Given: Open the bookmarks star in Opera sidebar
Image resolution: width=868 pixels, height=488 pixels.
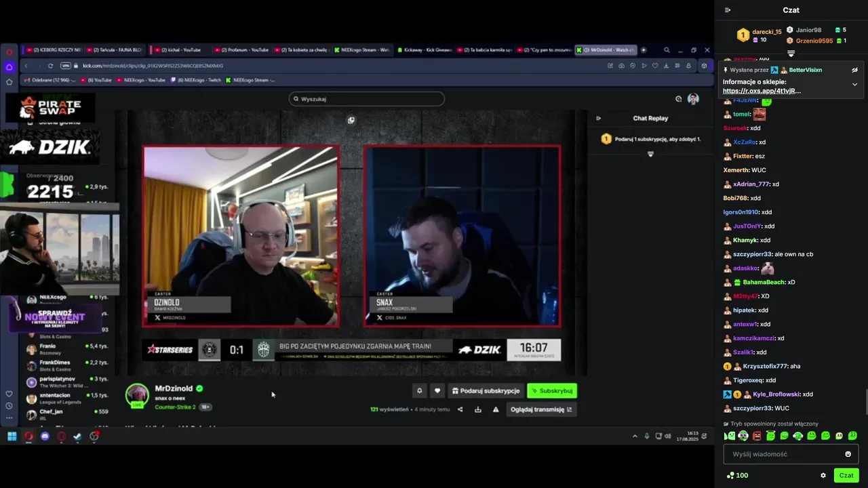Looking at the screenshot, I should [9, 81].
